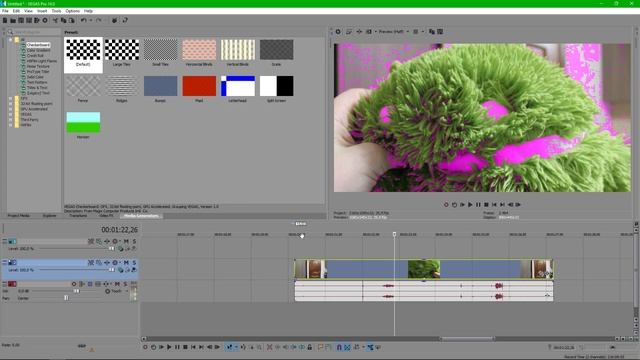Switch to the Project Media tab
Viewport: 640px width, 360px height.
tap(19, 216)
